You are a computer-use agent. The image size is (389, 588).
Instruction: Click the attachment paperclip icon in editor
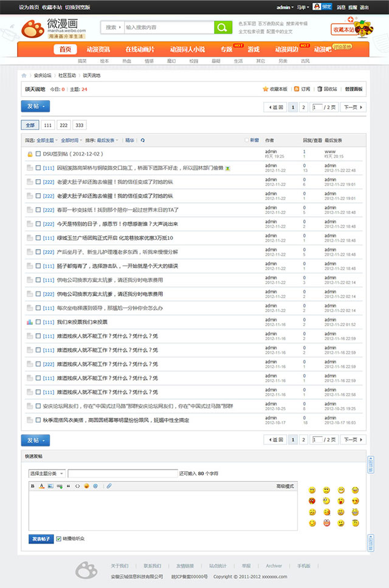coord(109,486)
